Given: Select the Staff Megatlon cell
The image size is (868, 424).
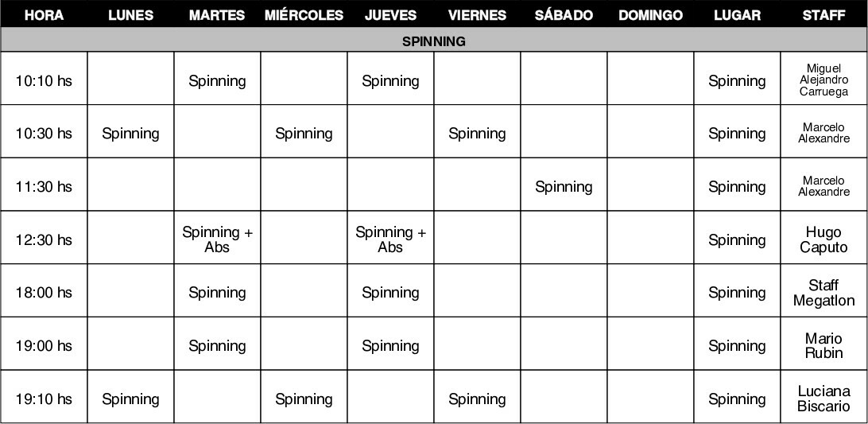Looking at the screenshot, I should [x=823, y=293].
